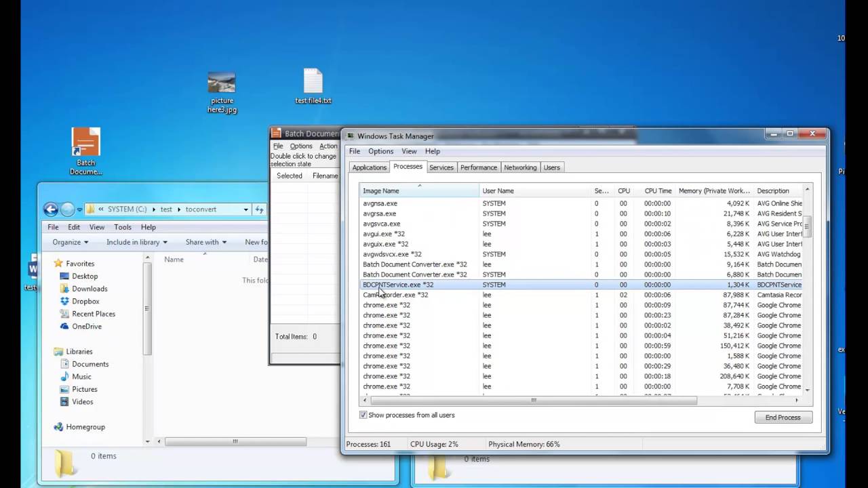Click the recent locations arrow by the Explorer forward button
The height and width of the screenshot is (488, 868).
pos(80,209)
